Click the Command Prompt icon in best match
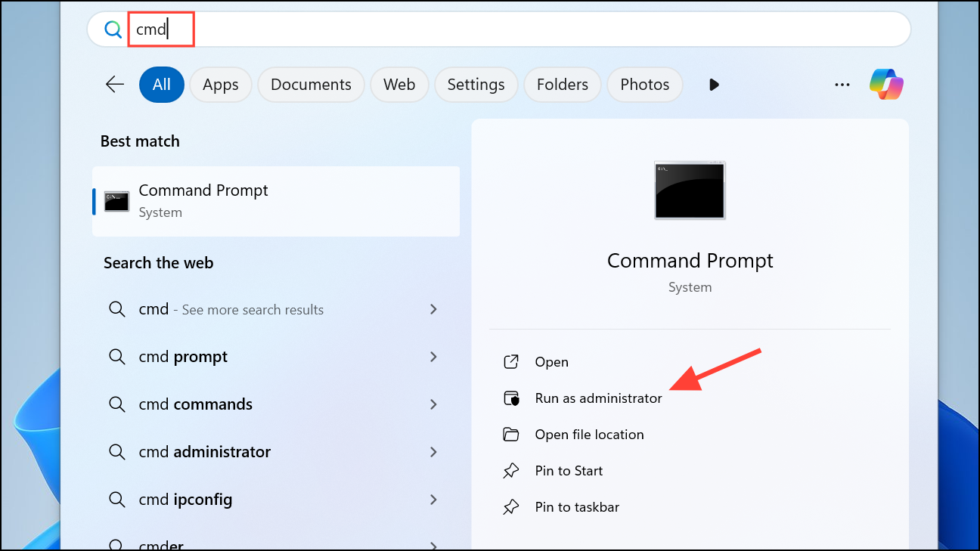This screenshot has width=980, height=551. tap(116, 201)
